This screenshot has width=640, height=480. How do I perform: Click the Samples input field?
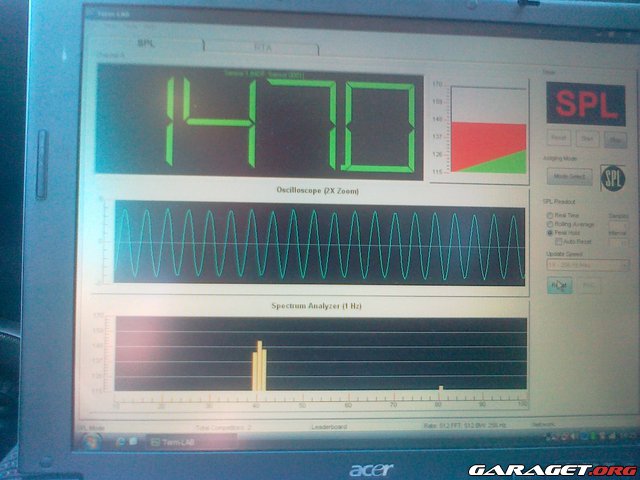pos(619,224)
